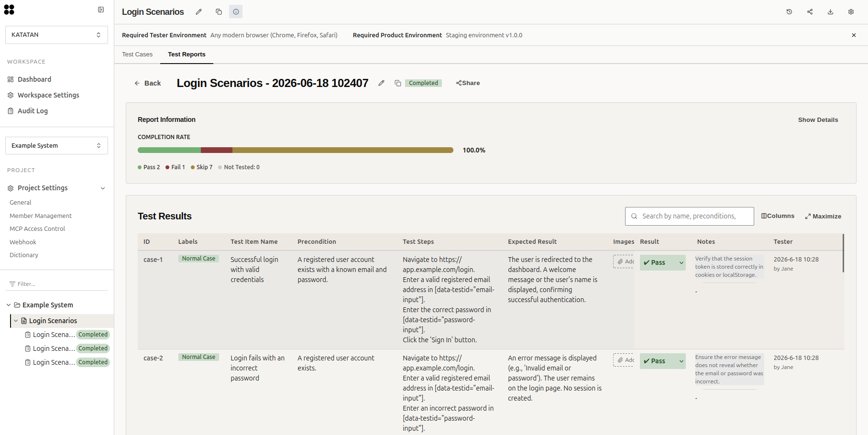
Task: Add image attachment for case-1
Action: click(x=623, y=261)
